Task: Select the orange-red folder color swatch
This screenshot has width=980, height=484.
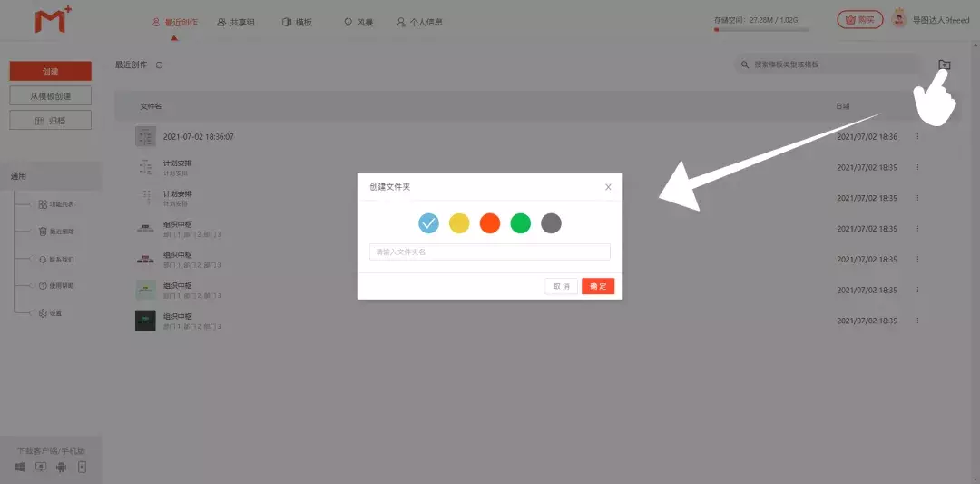Action: (490, 223)
